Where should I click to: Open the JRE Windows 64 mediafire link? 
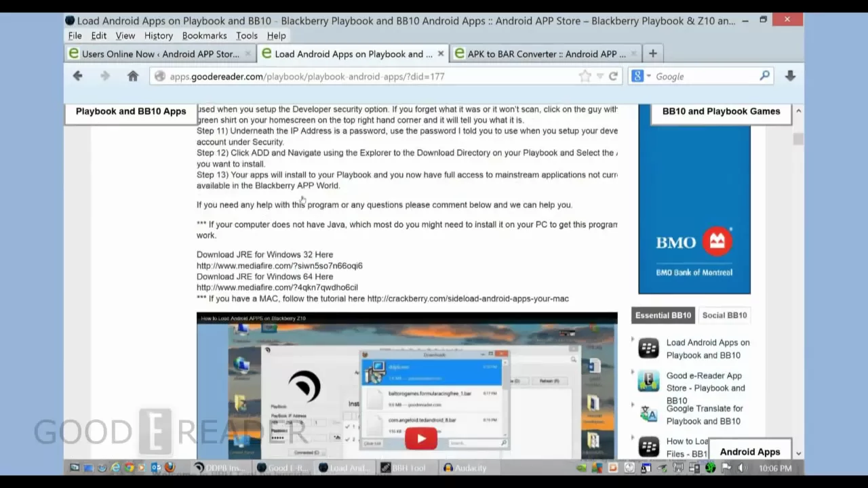277,287
